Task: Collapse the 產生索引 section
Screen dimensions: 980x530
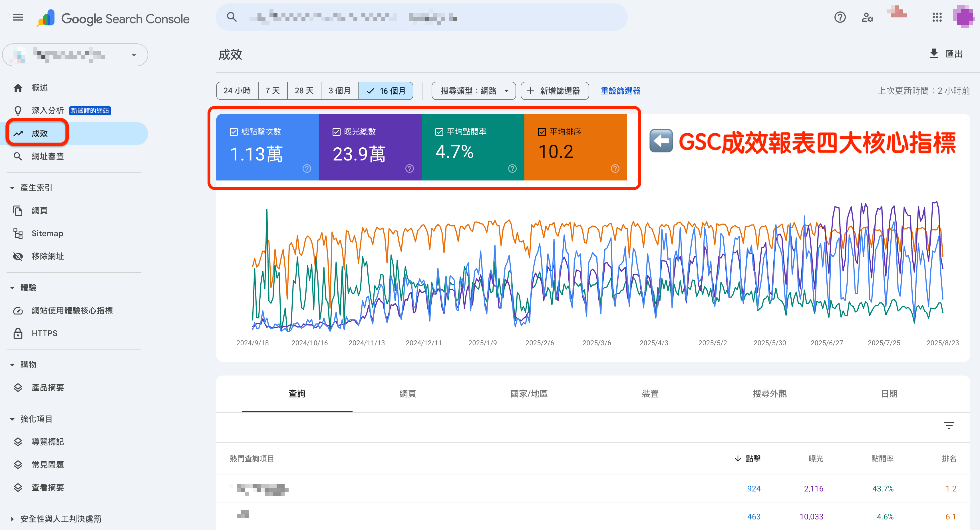Action: (x=12, y=188)
